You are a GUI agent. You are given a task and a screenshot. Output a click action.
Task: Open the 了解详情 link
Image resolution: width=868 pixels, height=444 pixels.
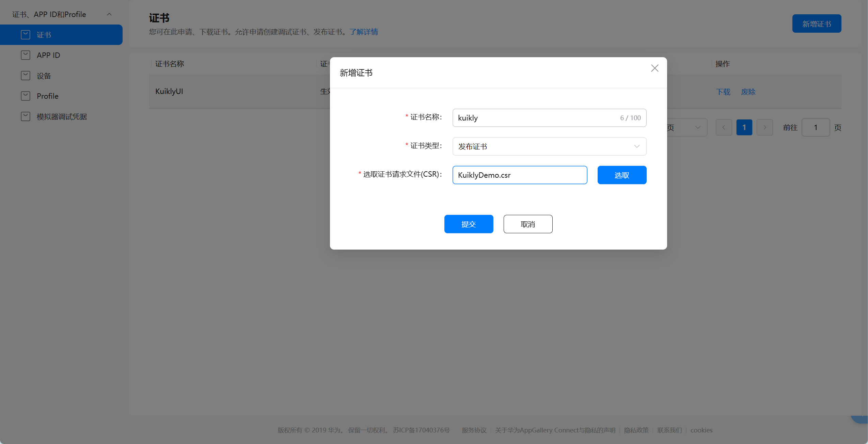(x=364, y=32)
